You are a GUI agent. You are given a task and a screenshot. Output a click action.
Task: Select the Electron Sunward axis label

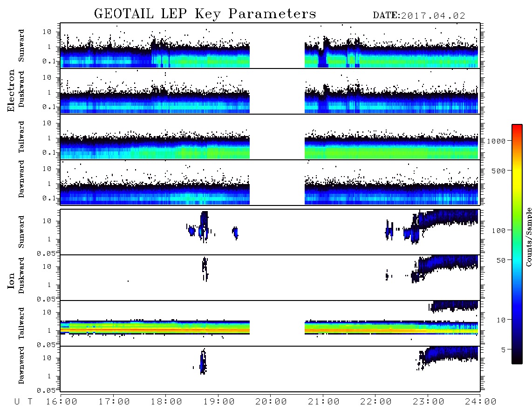(x=21, y=46)
